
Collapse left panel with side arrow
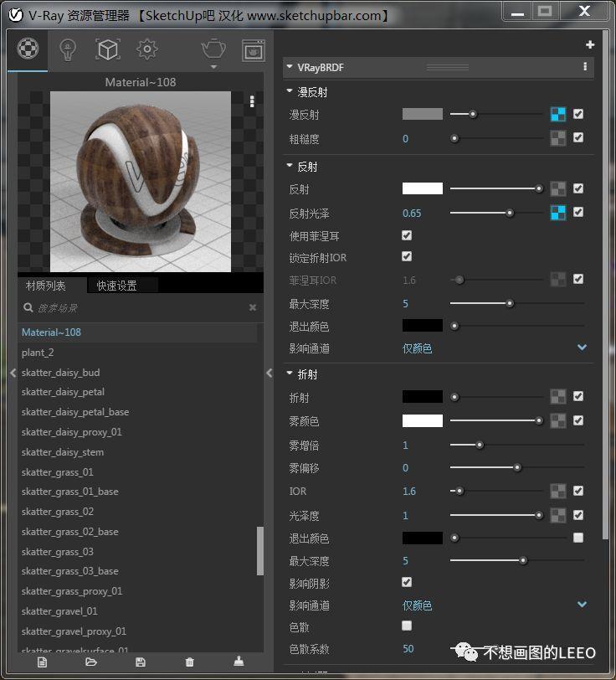(x=13, y=373)
